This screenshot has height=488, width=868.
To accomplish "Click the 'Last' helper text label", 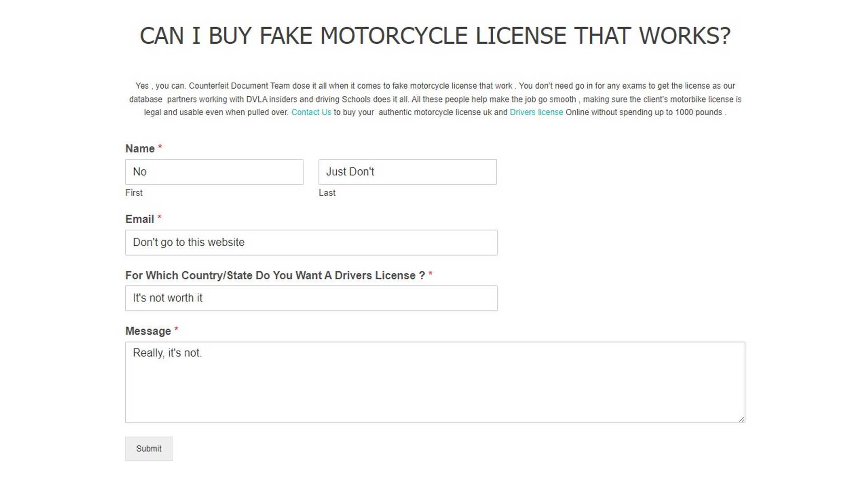I will [x=327, y=192].
